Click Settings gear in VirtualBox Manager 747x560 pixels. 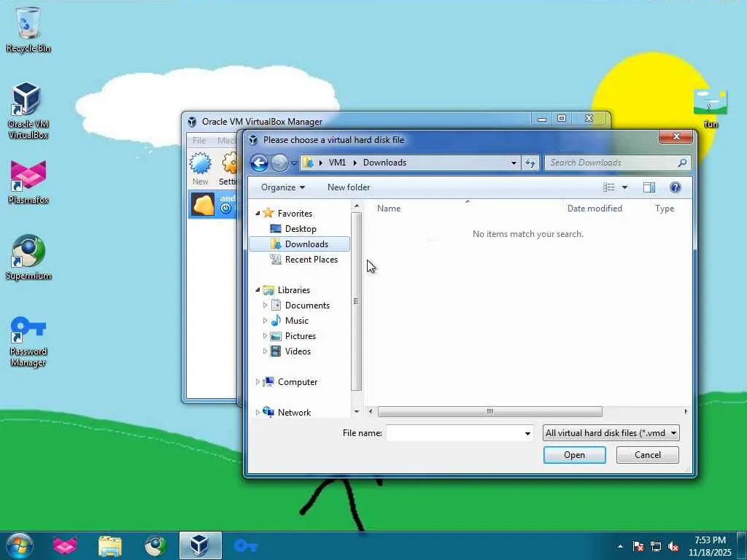coord(228,168)
